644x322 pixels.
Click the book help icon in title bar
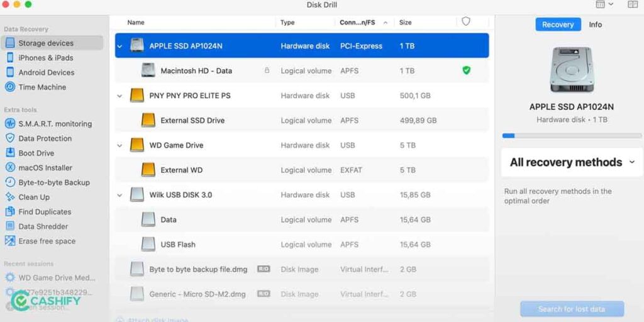click(x=633, y=4)
